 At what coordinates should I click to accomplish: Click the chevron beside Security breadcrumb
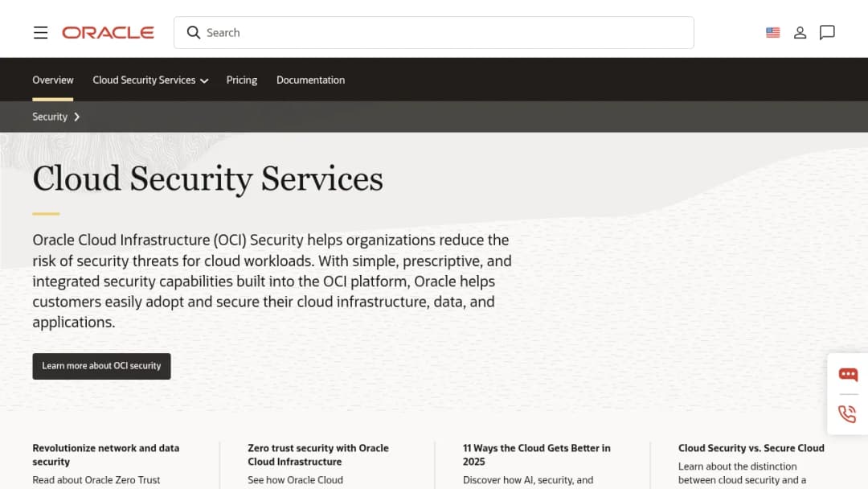(77, 117)
